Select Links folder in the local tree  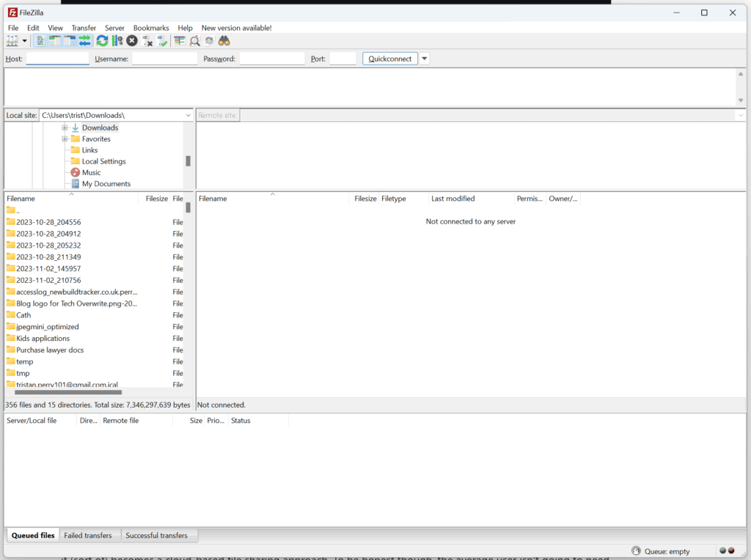pos(89,150)
